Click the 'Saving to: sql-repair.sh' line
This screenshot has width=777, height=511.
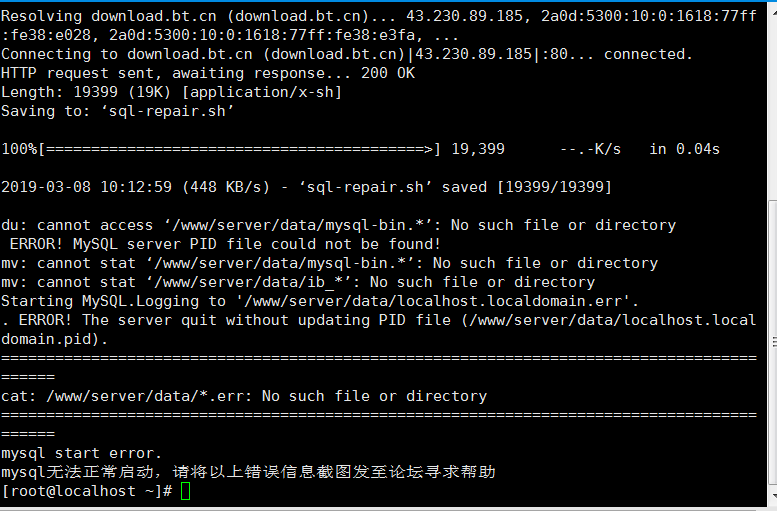coord(117,111)
